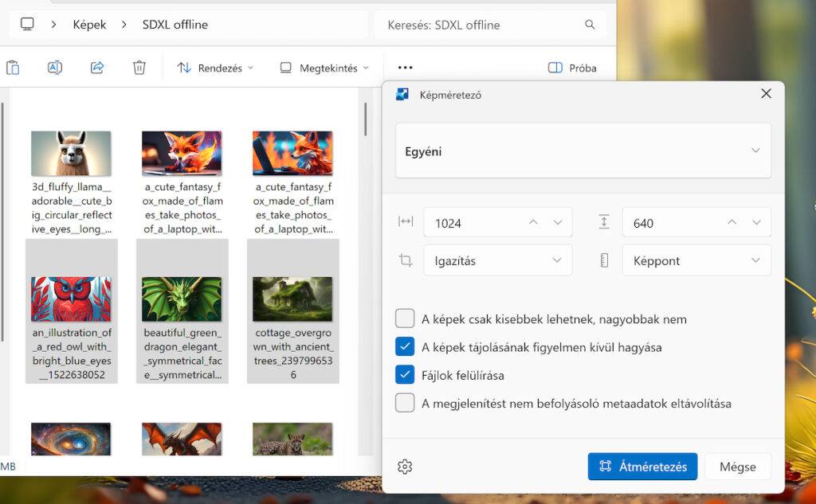Image resolution: width=816 pixels, height=504 pixels.
Task: Increase the width value 1024 with up arrow
Action: click(x=533, y=223)
